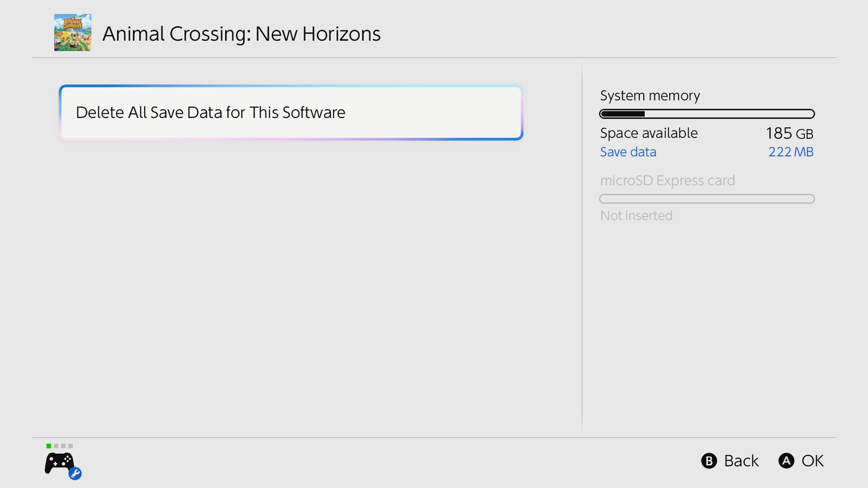Screen dimensions: 868x488
Task: Click the Space available label
Action: pos(649,133)
